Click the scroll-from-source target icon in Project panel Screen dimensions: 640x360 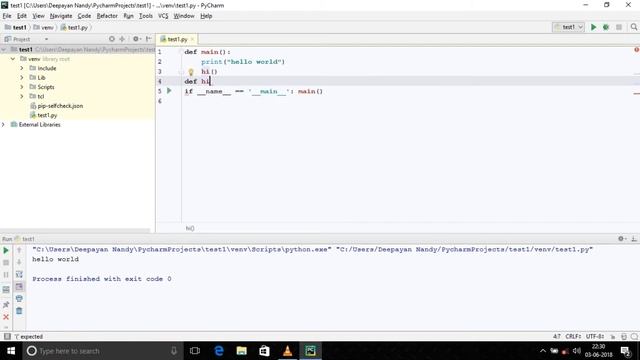tap(112, 39)
